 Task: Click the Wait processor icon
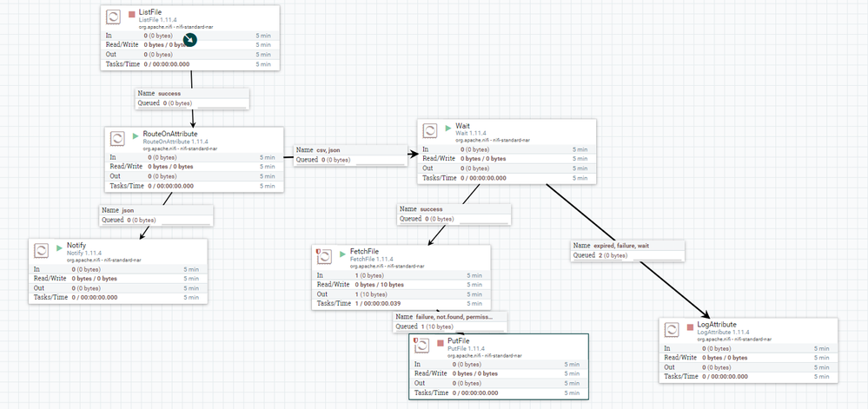pyautogui.click(x=430, y=130)
